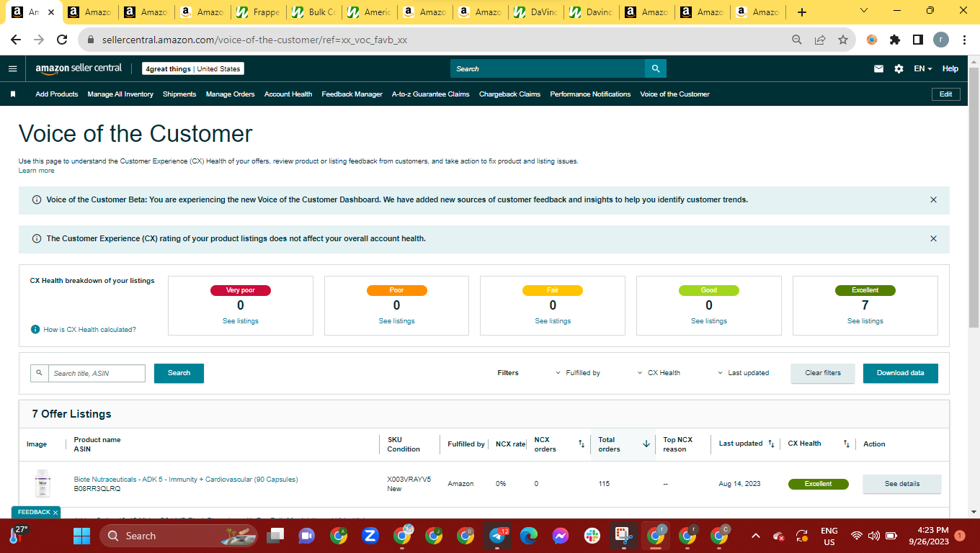Sort the table by Total orders arrow

point(646,444)
